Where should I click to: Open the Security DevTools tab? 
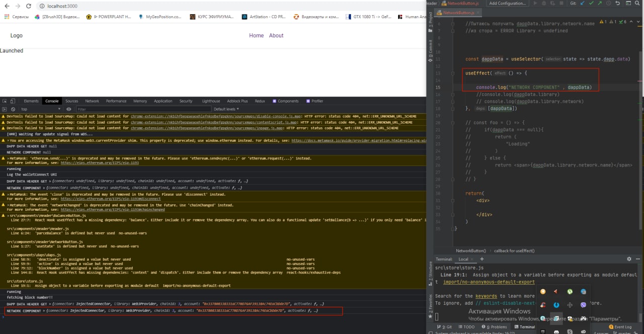point(186,101)
